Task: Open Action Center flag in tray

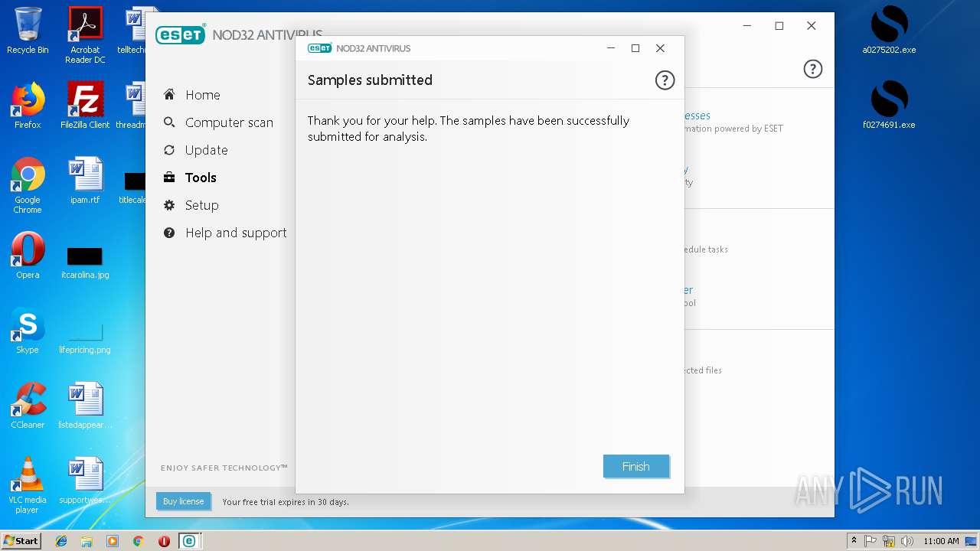Action: (x=871, y=541)
